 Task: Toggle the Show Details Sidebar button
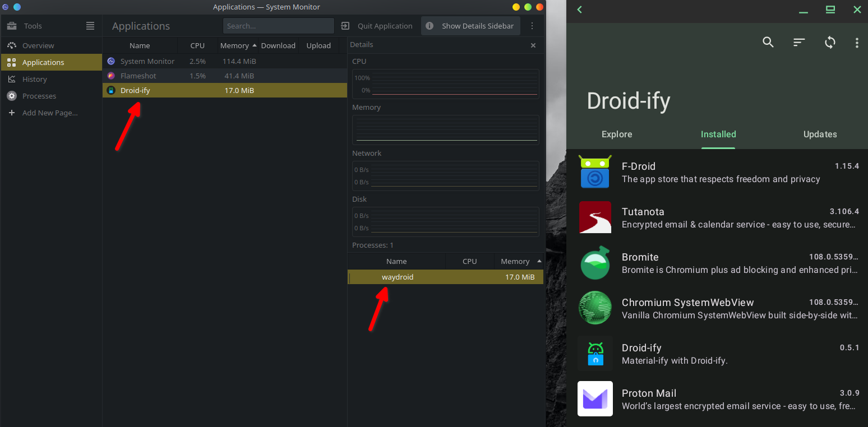pos(470,26)
